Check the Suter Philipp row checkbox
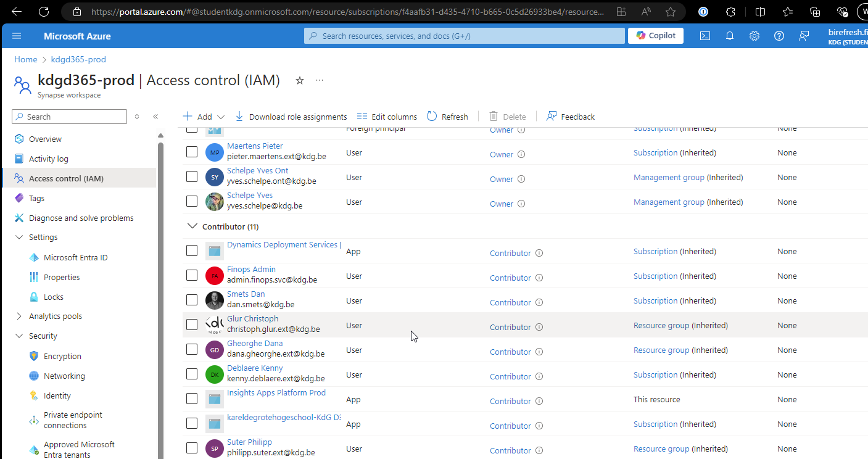The height and width of the screenshot is (459, 868). (192, 448)
